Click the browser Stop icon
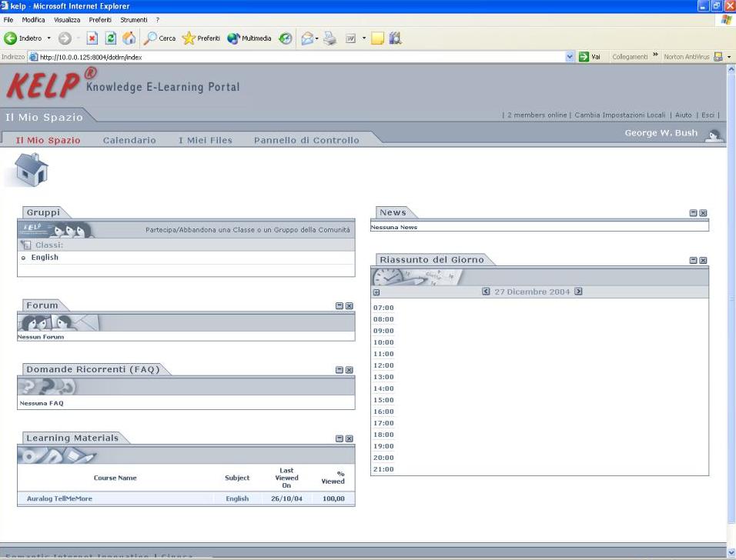 coord(92,38)
